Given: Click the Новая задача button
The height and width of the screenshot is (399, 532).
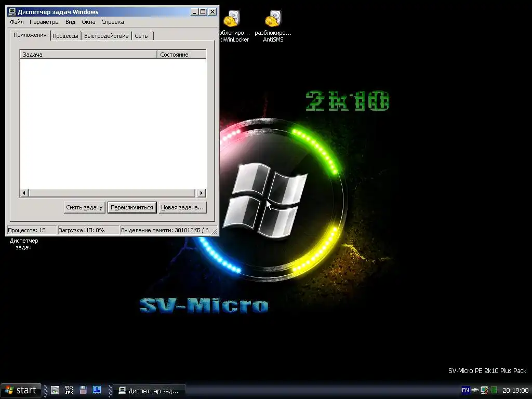Looking at the screenshot, I should pyautogui.click(x=182, y=207).
